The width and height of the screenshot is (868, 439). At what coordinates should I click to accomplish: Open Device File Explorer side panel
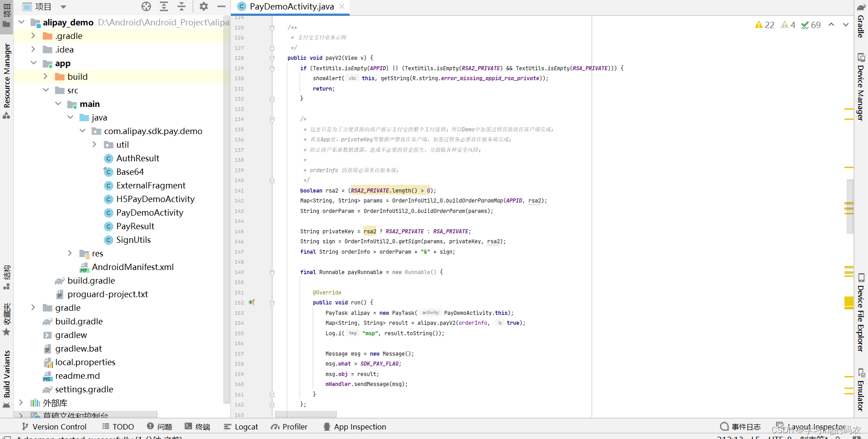point(861,313)
